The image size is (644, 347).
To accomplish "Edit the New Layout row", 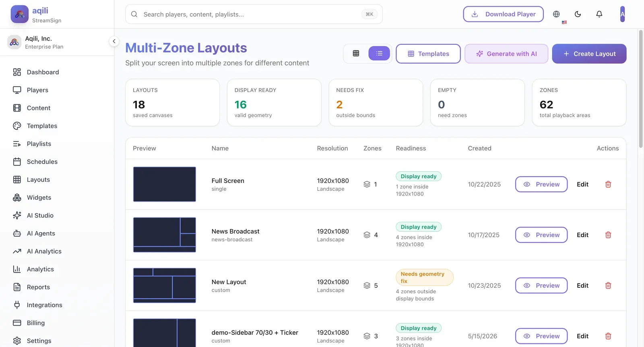I will click(582, 285).
